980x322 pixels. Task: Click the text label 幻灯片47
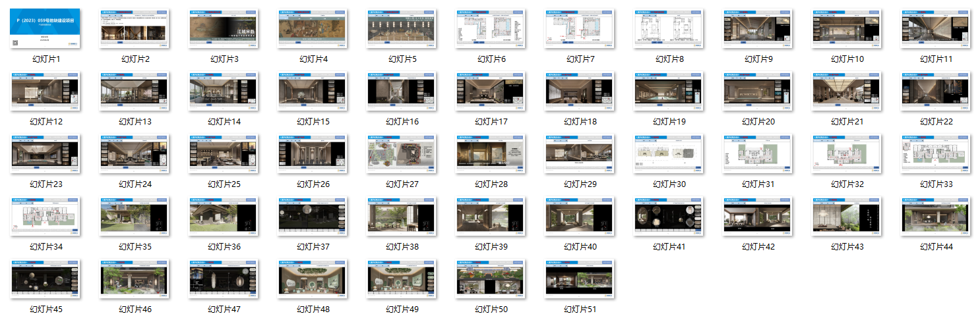[x=225, y=309]
